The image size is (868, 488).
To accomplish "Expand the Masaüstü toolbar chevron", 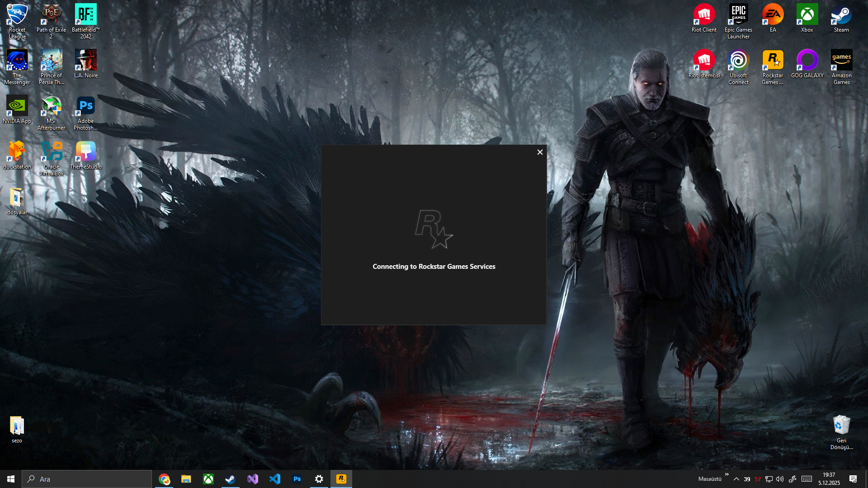I will point(726,474).
